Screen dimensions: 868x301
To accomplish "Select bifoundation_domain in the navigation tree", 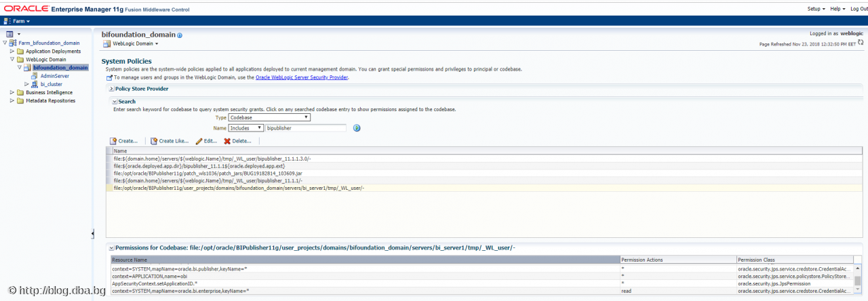I will point(60,68).
